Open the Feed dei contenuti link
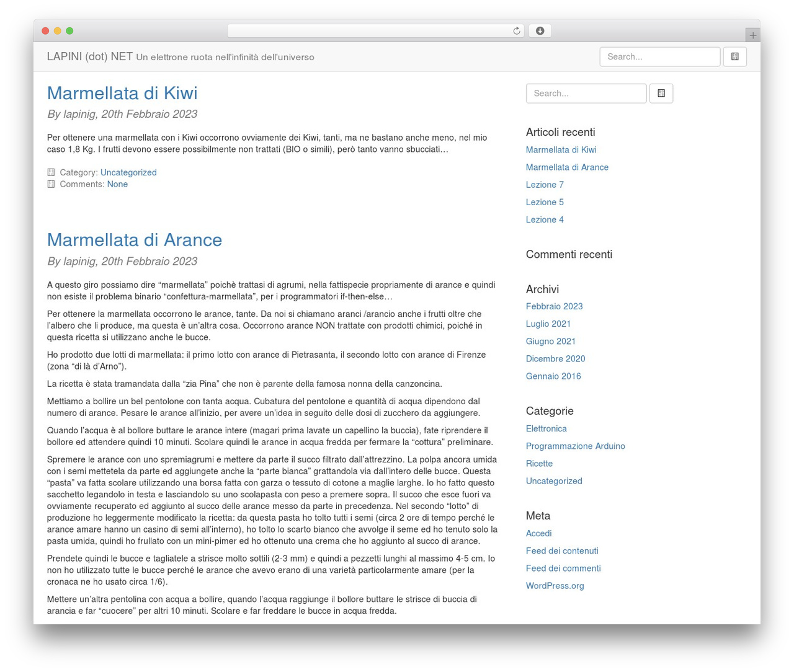This screenshot has width=794, height=672. (562, 550)
